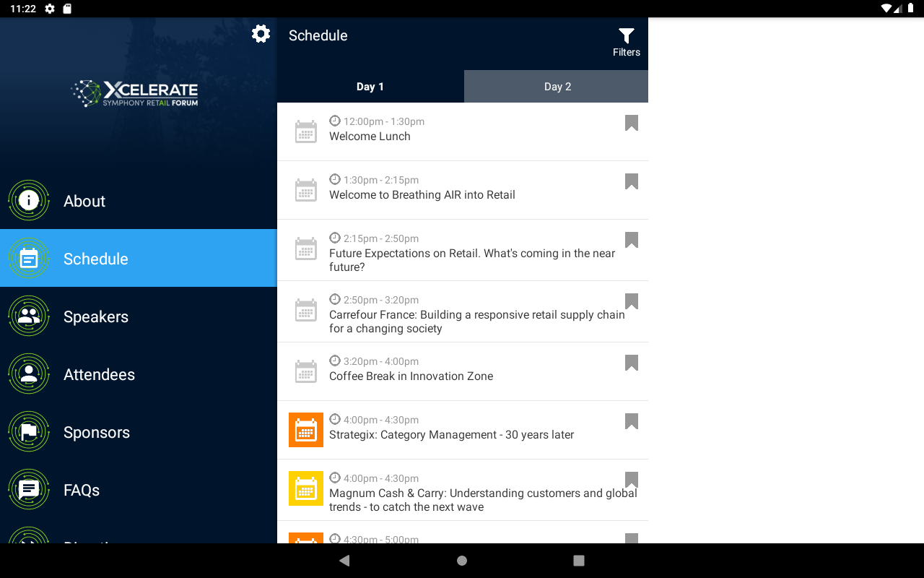Click yellow calendar icon for Magnum Cash & Carry
Viewport: 924px width, 578px height.
(x=306, y=488)
